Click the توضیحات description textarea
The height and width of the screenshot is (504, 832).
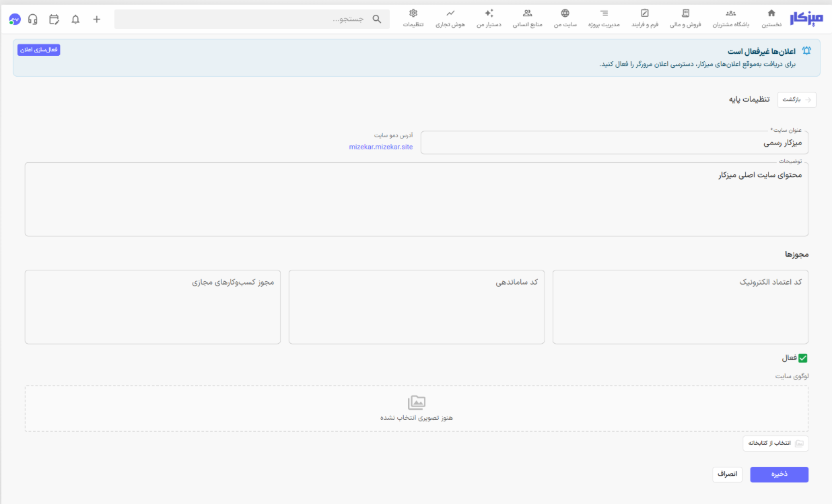tap(417, 199)
